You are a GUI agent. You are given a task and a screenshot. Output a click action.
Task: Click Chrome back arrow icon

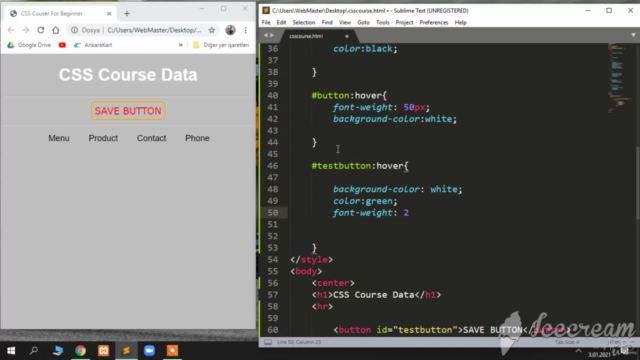point(11,30)
